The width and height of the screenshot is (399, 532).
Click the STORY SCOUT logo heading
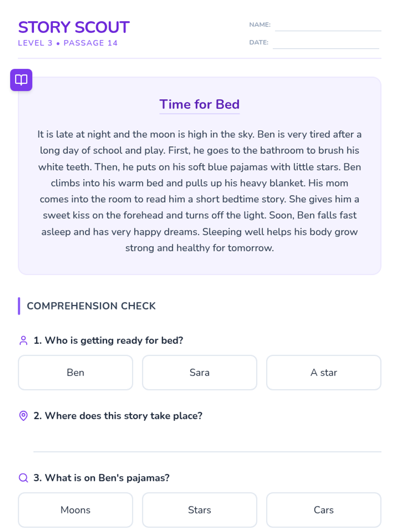pos(74,27)
